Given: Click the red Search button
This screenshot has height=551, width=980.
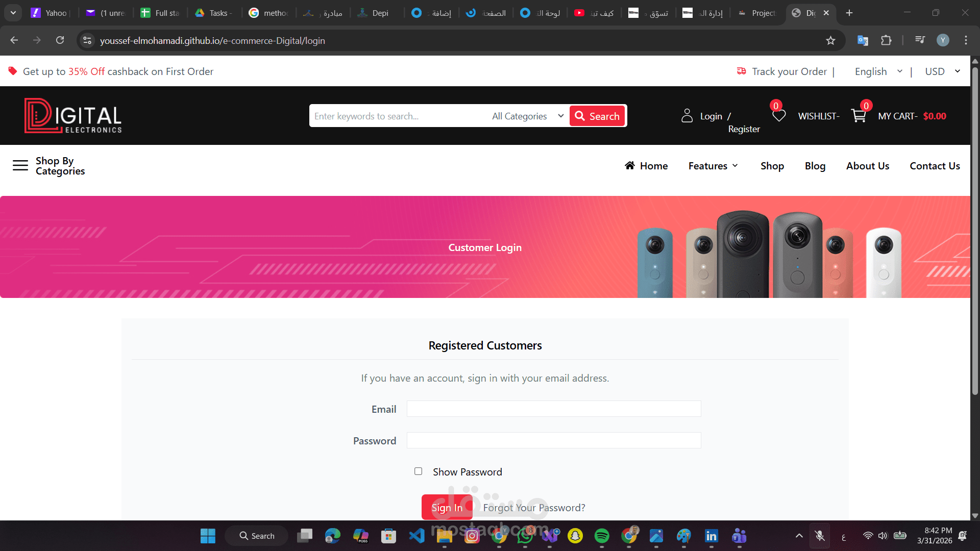Looking at the screenshot, I should (597, 116).
